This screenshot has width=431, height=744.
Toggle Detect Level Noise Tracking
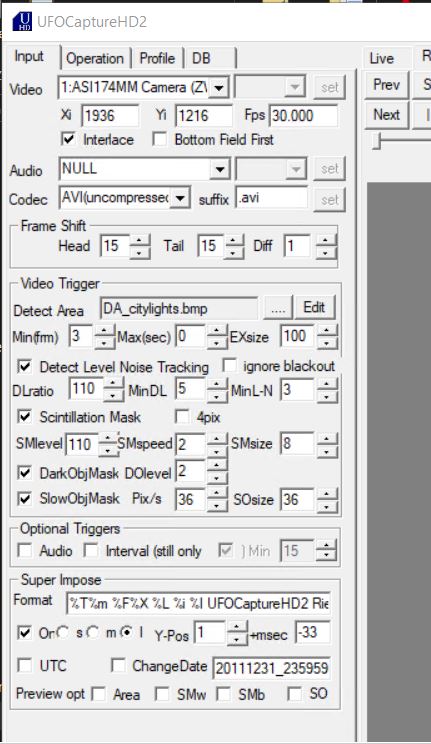[x=25, y=366]
